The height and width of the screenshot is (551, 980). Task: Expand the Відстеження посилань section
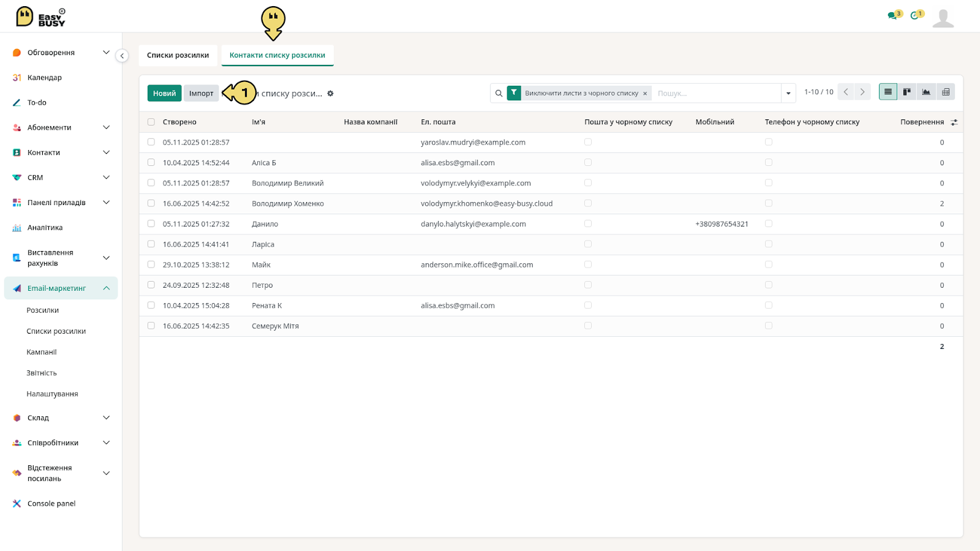(106, 473)
